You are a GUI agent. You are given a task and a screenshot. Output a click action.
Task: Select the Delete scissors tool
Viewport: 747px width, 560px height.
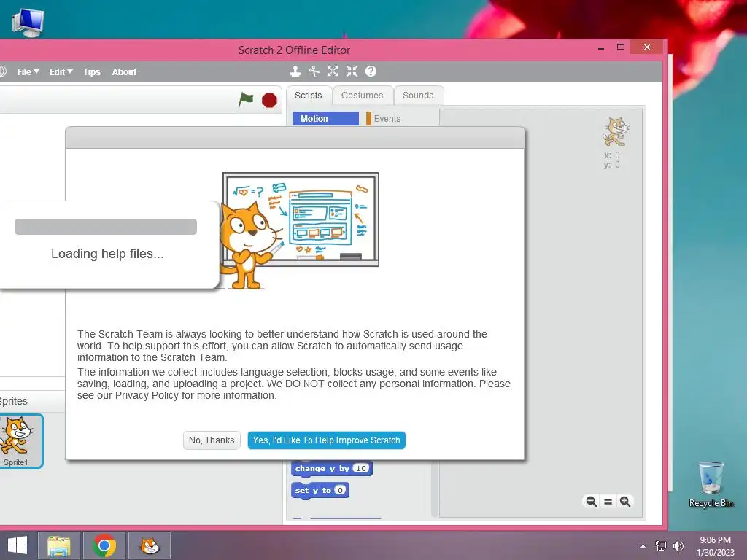[x=314, y=71]
